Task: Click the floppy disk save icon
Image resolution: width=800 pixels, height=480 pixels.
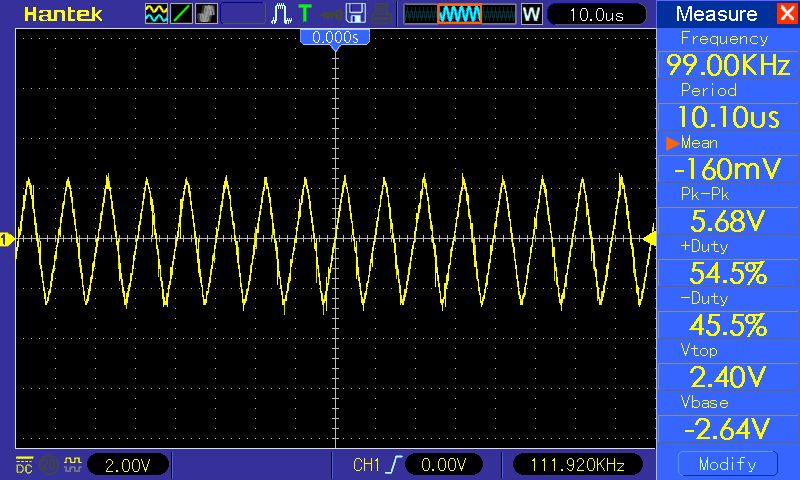Action: point(356,14)
